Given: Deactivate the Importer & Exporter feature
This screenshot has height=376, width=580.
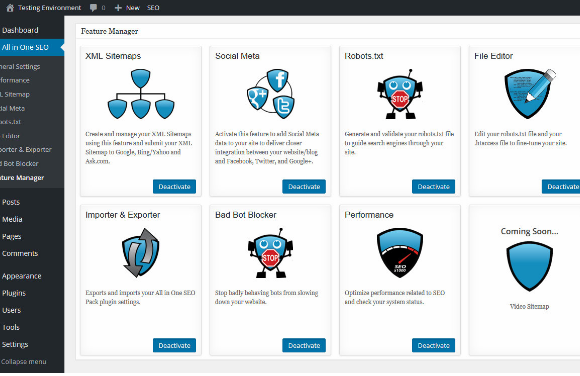Looking at the screenshot, I should tap(175, 345).
